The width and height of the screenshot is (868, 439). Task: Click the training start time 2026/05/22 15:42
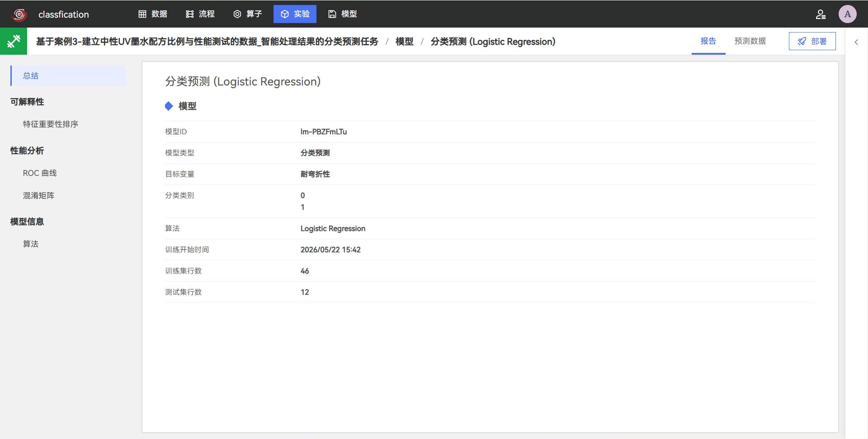(x=330, y=250)
